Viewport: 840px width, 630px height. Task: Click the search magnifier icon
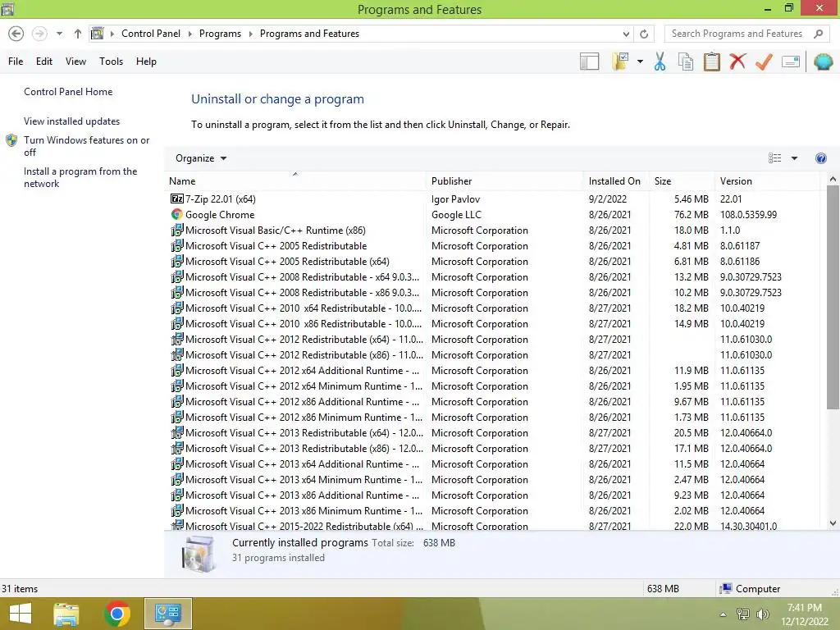click(818, 34)
